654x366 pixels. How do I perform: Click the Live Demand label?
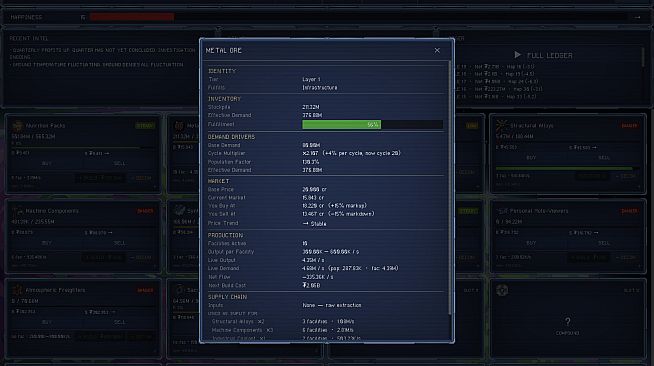tap(223, 268)
